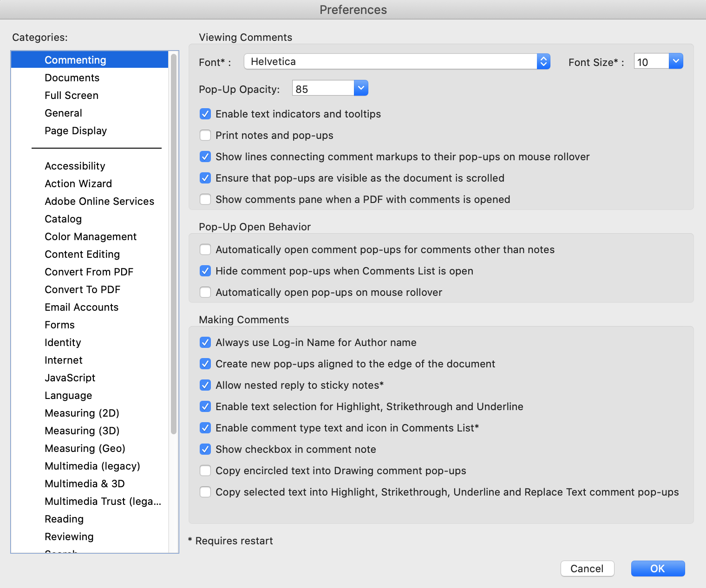The width and height of the screenshot is (706, 588).
Task: Check Show comments pane when PDF opened
Action: [205, 200]
